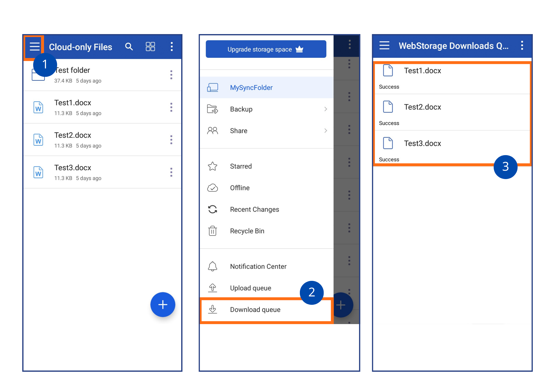555x392 pixels.
Task: Open Test2.docx file name in Cloud-only Files
Action: tap(73, 135)
